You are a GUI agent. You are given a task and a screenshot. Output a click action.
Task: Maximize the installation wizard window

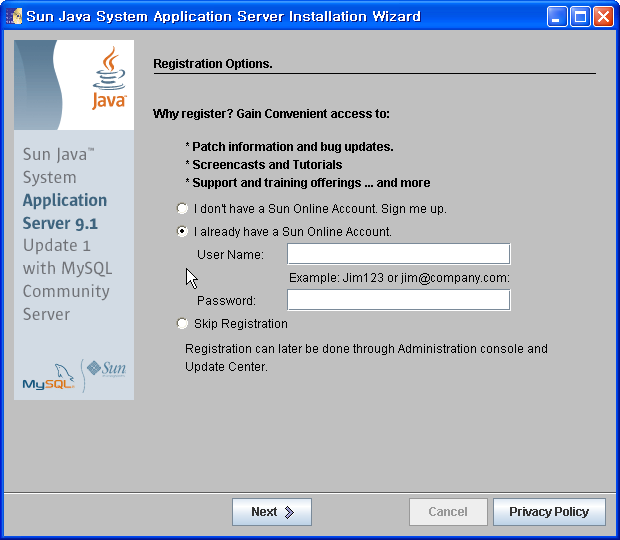pos(580,17)
